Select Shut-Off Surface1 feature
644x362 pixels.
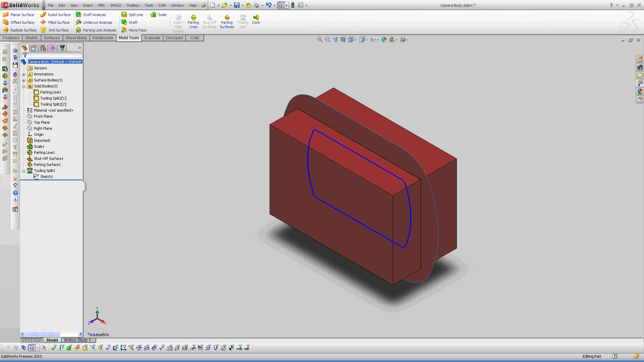click(x=45, y=159)
